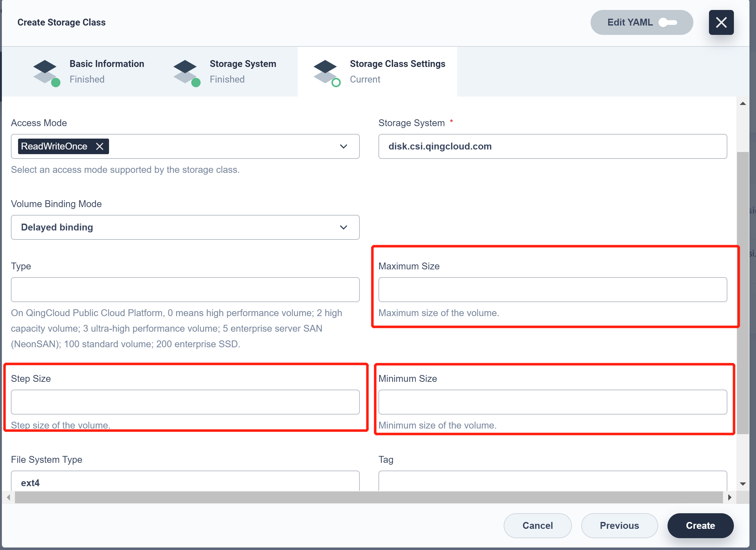Click the green Finished checkmark on Basic Information
Viewport: 756px width, 550px height.
click(57, 82)
